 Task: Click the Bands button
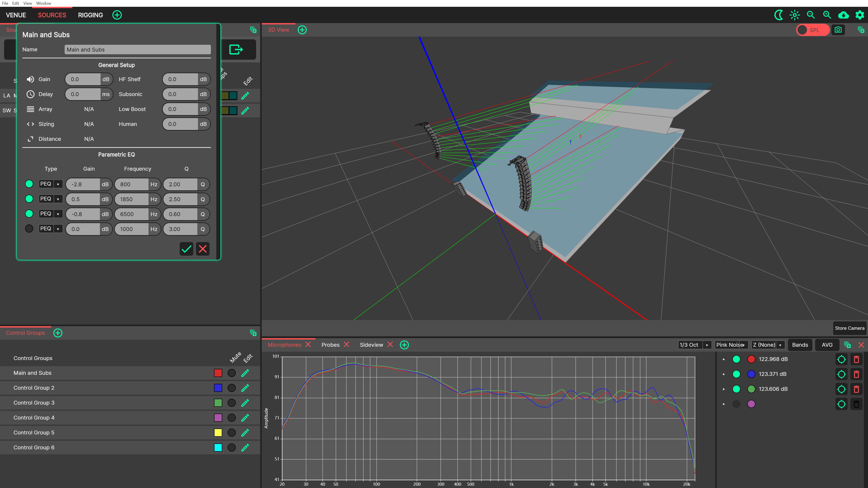tap(800, 345)
